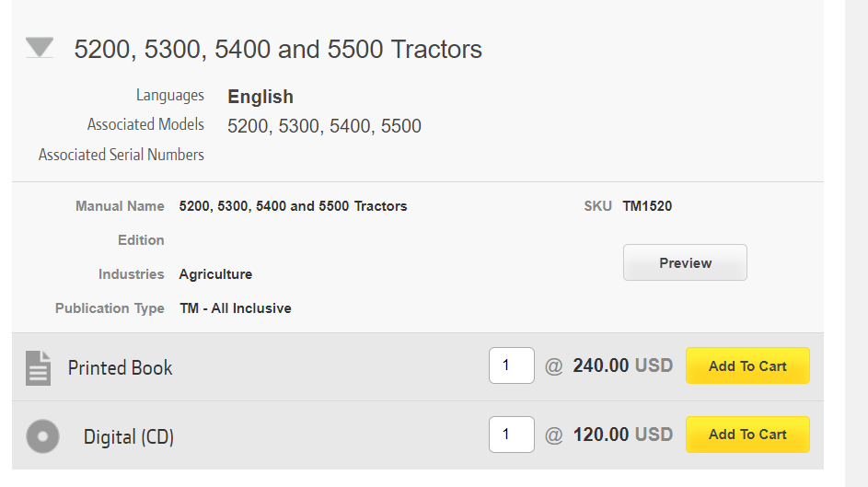Click the Associated Models list value
This screenshot has width=868, height=487.
click(x=324, y=126)
